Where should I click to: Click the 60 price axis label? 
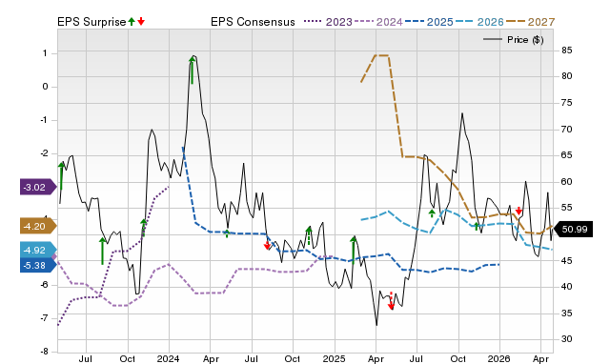coord(567,182)
